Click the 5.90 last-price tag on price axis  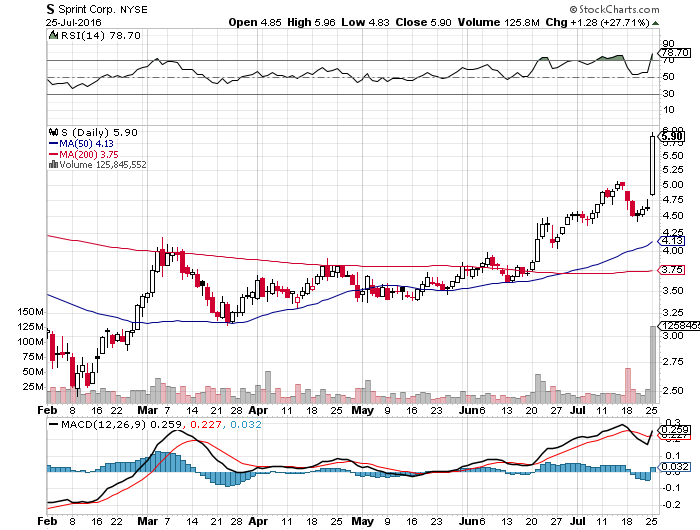coord(672,137)
